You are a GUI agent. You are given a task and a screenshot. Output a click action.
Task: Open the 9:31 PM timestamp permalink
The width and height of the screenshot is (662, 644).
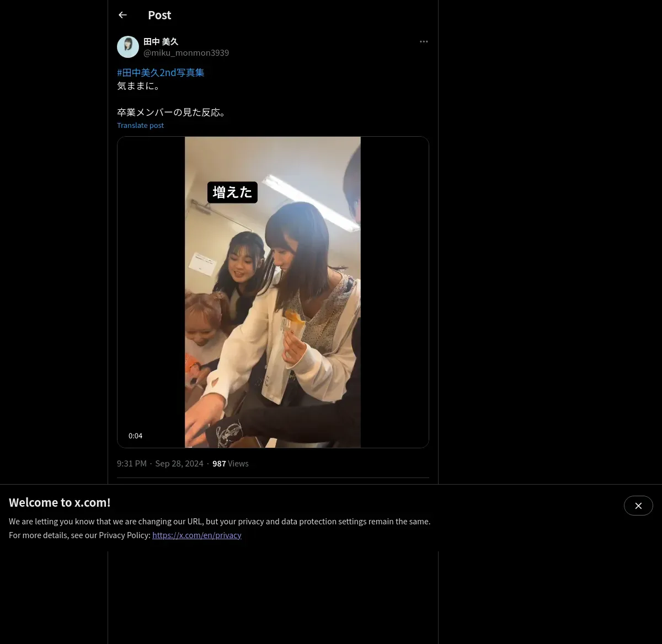pyautogui.click(x=132, y=463)
